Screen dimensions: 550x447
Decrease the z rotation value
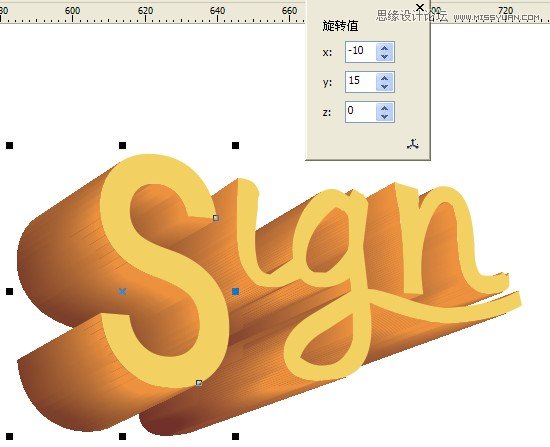pyautogui.click(x=385, y=117)
